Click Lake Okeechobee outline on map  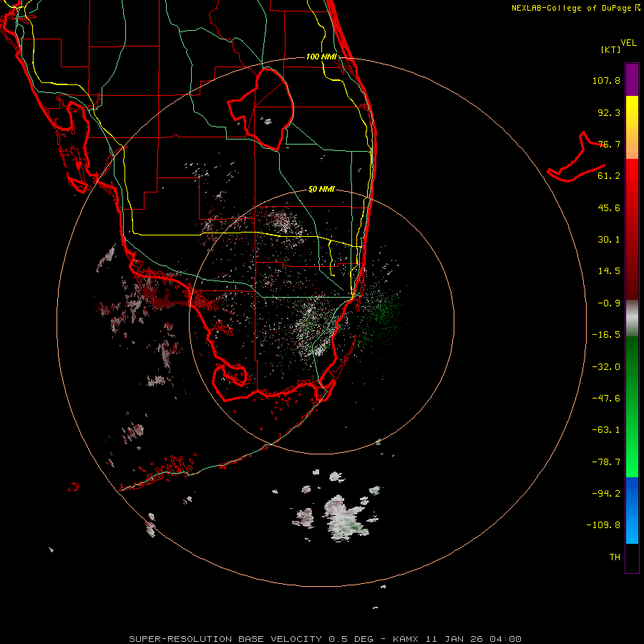point(261,109)
